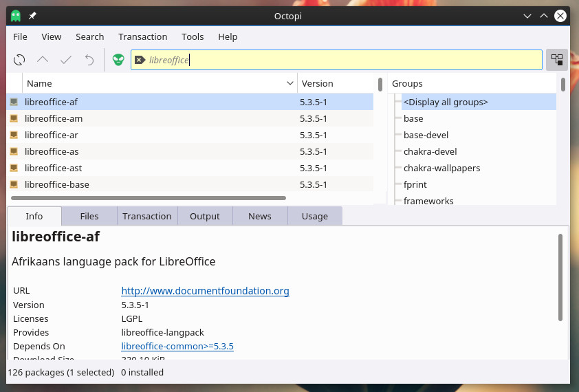
Task: Click the system upgrade up-arrow icon
Action: pyautogui.click(x=43, y=60)
